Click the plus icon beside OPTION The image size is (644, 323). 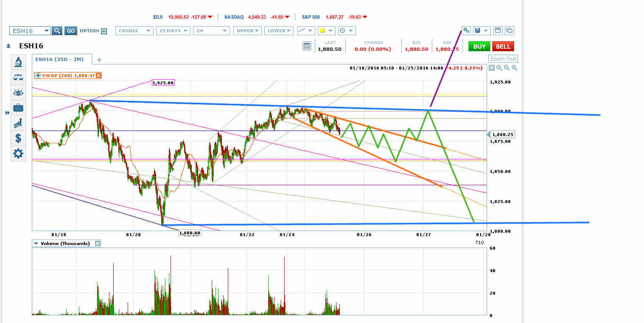pos(104,31)
